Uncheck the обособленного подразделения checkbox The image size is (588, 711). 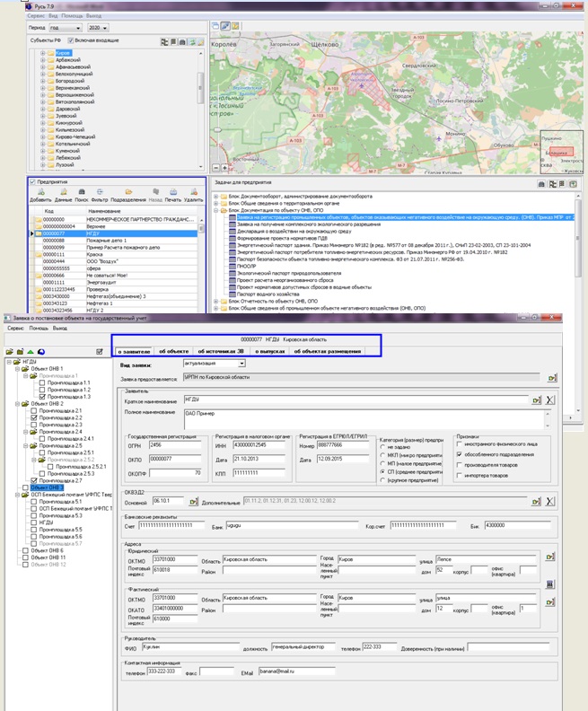461,454
